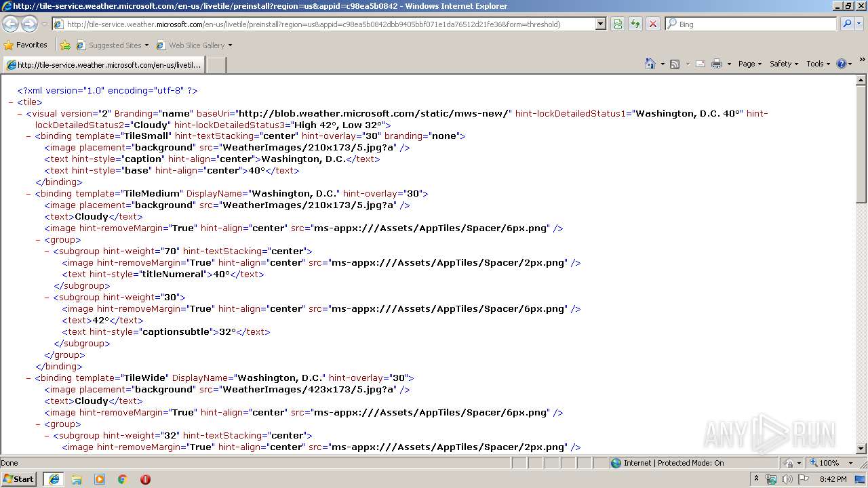Click Internet Protected Mode status zone

[667, 463]
